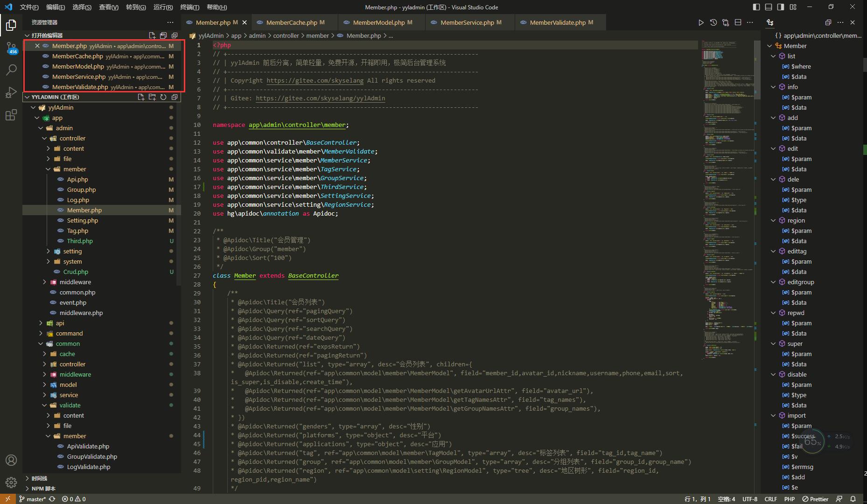Switch to the MemberService.php tab
Viewport: 867px width, 504px height.
click(x=467, y=22)
